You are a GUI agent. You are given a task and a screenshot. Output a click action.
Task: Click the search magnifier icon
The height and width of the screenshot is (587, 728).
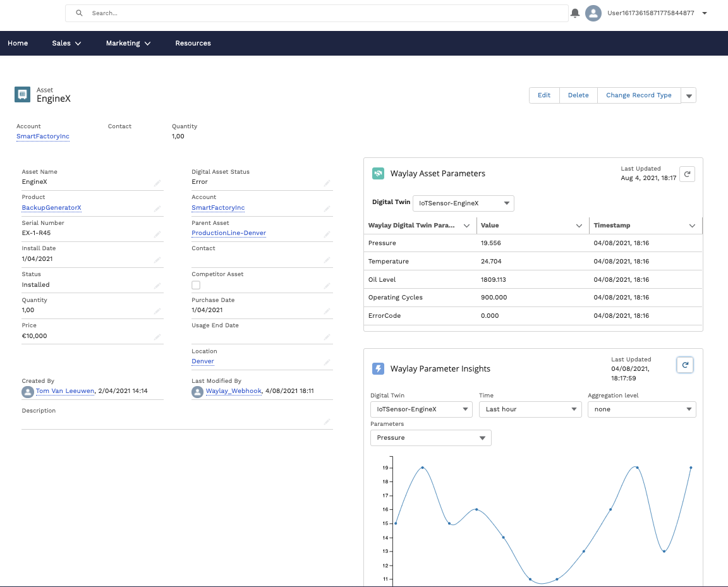coord(80,13)
